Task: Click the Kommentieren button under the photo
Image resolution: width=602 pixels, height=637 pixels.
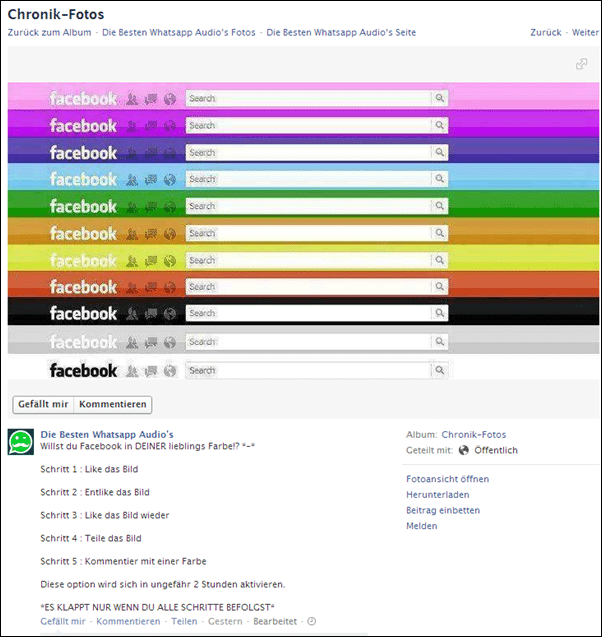Action: (x=113, y=404)
